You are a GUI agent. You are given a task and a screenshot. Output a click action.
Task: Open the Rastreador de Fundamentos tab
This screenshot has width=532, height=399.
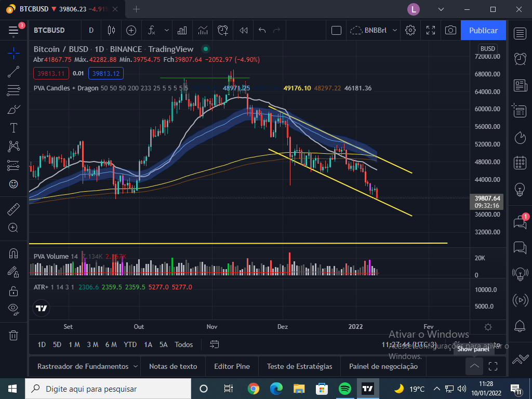(83, 366)
